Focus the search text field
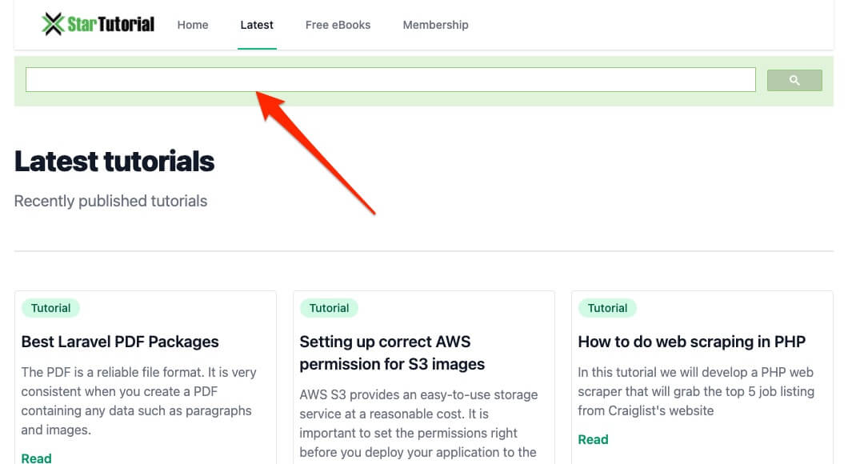The width and height of the screenshot is (868, 464). coord(390,80)
